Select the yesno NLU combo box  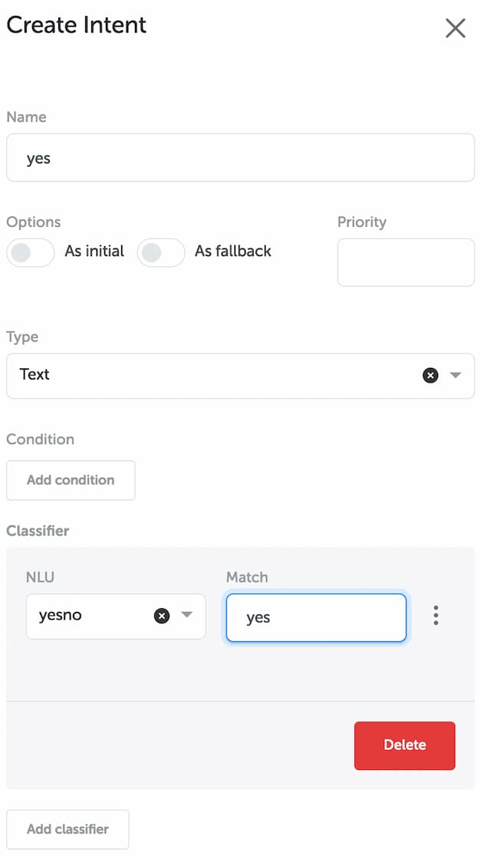(116, 616)
